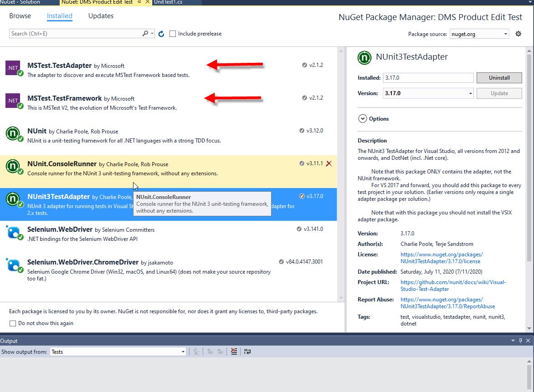Screen dimensions: 534x392
Task: Open NuGet settings gear
Action: (x=519, y=34)
